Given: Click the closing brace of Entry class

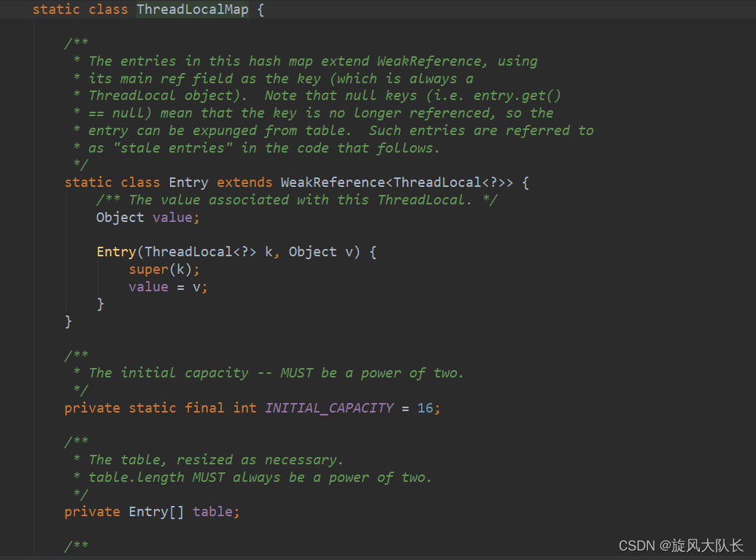Looking at the screenshot, I should pyautogui.click(x=69, y=321).
